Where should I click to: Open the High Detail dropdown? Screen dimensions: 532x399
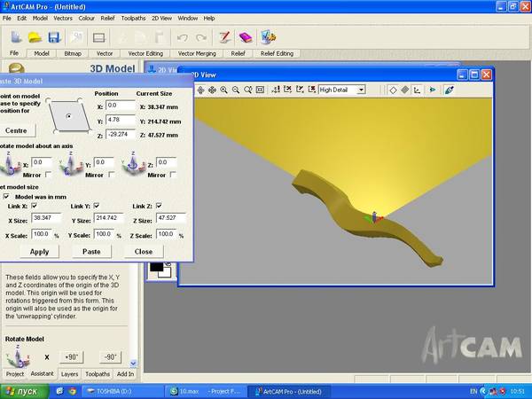(362, 90)
